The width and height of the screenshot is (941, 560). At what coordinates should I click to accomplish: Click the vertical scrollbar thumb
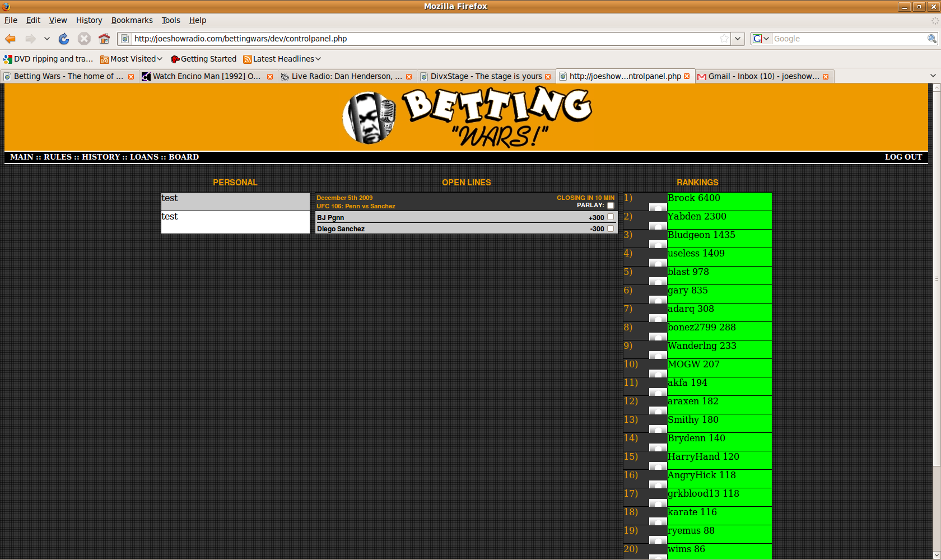click(937, 278)
